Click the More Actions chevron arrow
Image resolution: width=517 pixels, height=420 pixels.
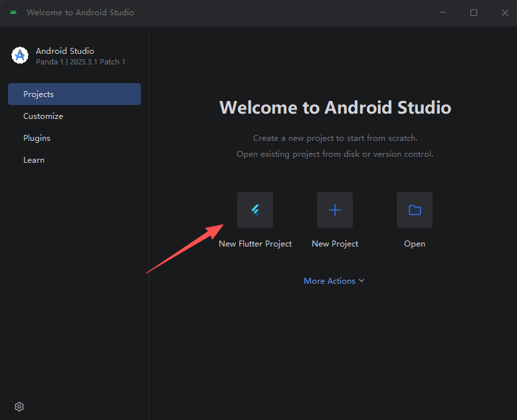362,280
